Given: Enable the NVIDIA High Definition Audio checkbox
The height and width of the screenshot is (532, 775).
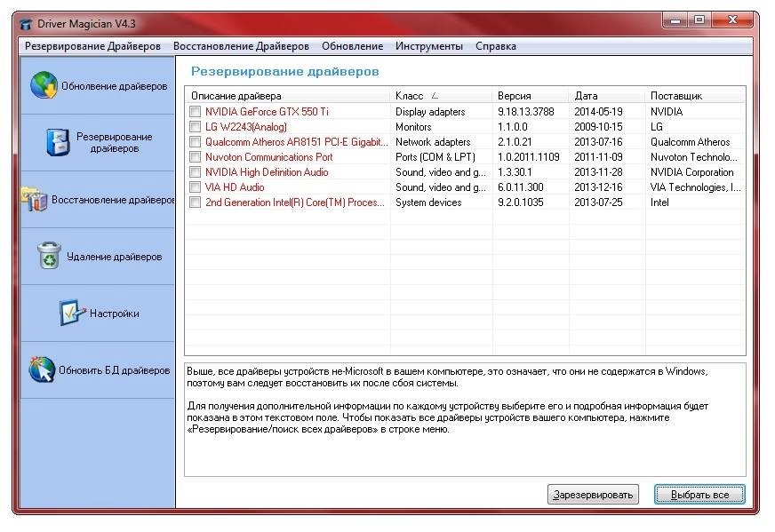Looking at the screenshot, I should (x=196, y=172).
